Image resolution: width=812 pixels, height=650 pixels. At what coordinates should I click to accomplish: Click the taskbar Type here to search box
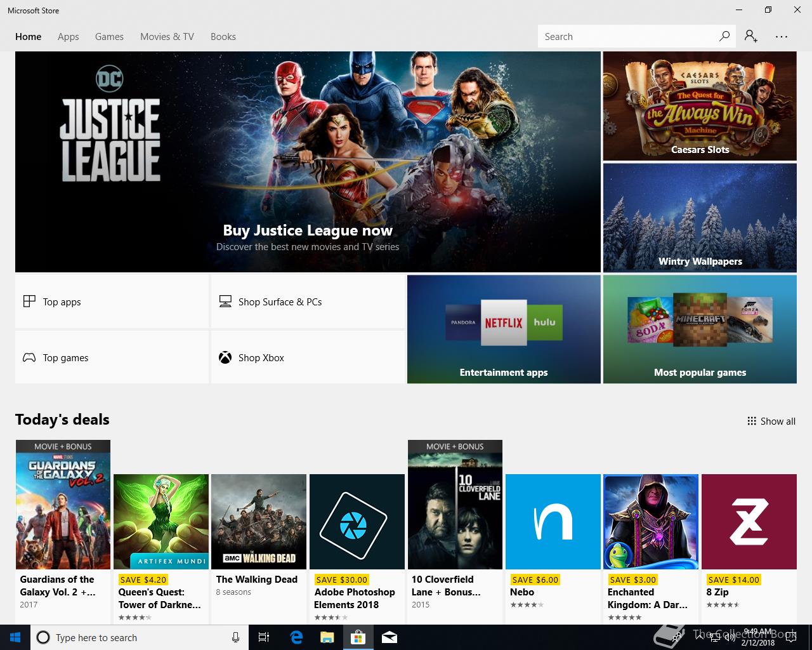click(138, 637)
